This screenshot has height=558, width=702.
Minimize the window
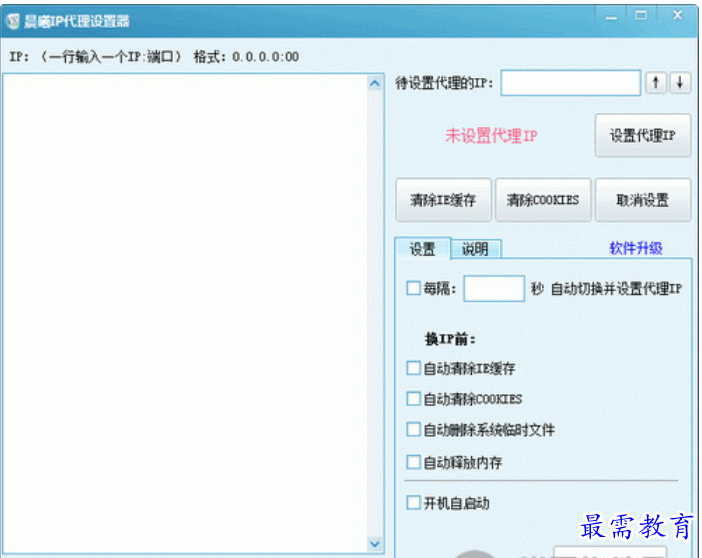[611, 17]
